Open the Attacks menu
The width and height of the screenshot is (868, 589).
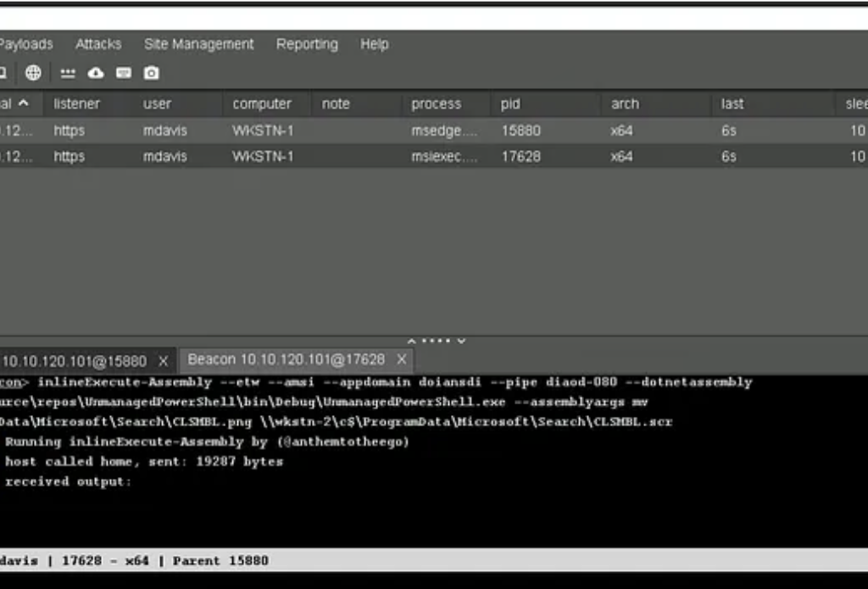point(98,44)
